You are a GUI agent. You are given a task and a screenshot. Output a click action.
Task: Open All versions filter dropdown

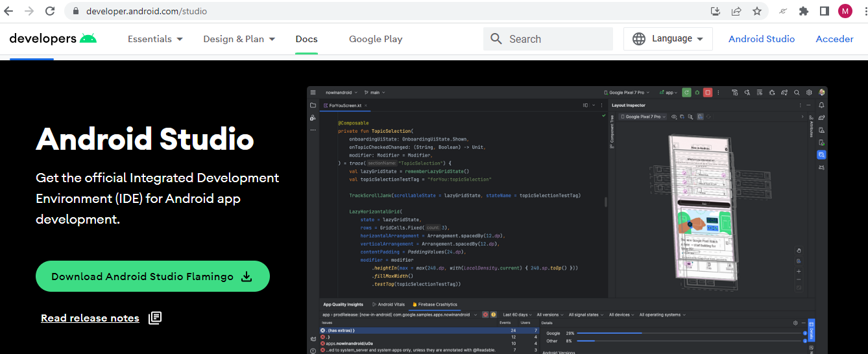click(x=551, y=314)
